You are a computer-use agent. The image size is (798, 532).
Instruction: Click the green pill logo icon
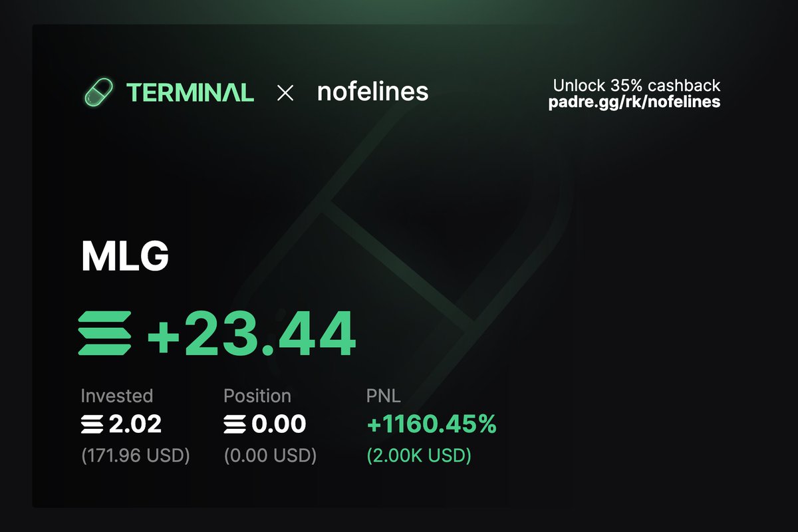[x=100, y=92]
